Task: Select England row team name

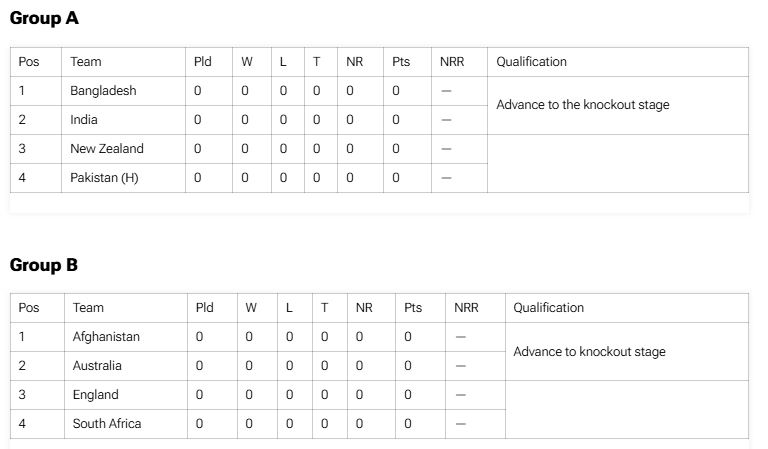Action: (96, 395)
